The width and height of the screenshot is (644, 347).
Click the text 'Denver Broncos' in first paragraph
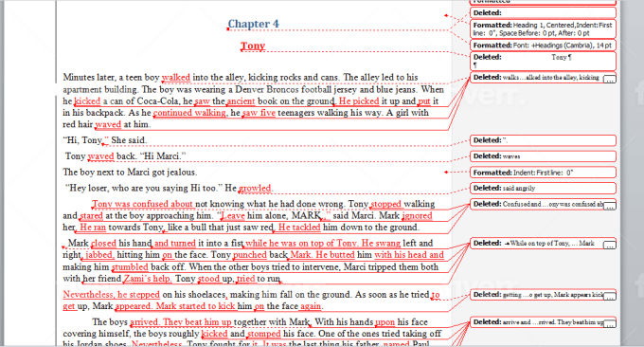pyautogui.click(x=266, y=89)
